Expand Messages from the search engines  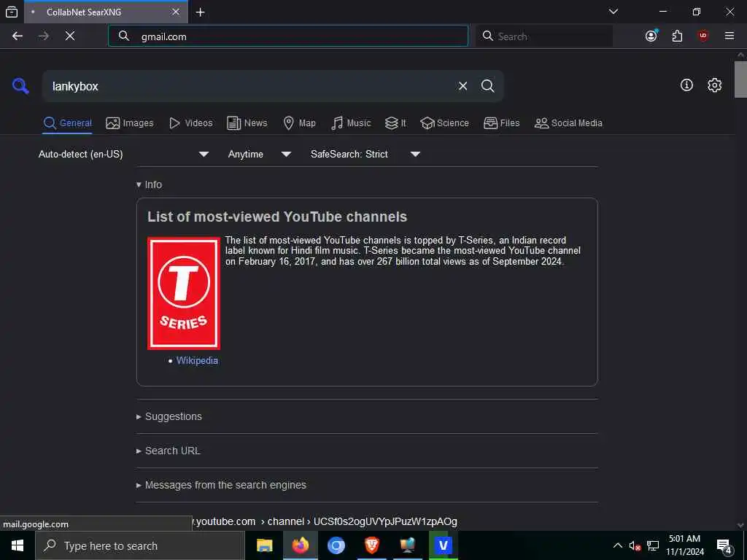point(221,485)
